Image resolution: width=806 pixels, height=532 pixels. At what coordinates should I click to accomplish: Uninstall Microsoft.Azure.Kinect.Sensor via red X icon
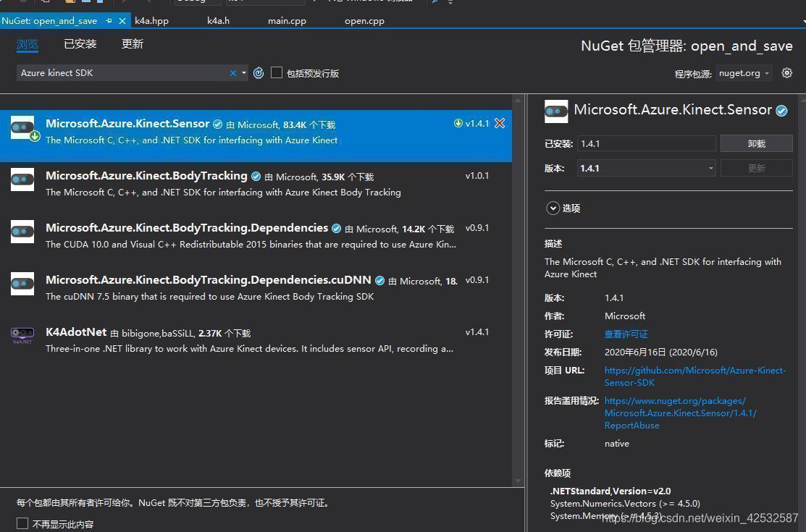click(x=500, y=123)
